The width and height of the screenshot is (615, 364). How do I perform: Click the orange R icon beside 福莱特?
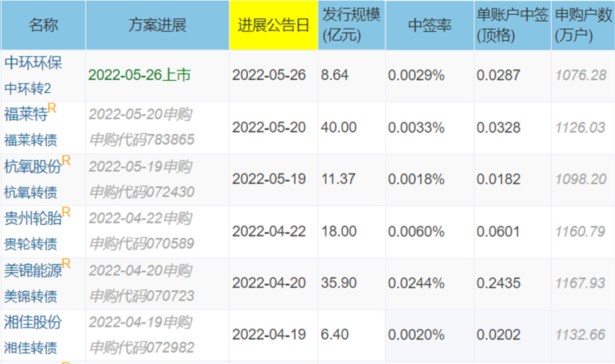coord(52,108)
